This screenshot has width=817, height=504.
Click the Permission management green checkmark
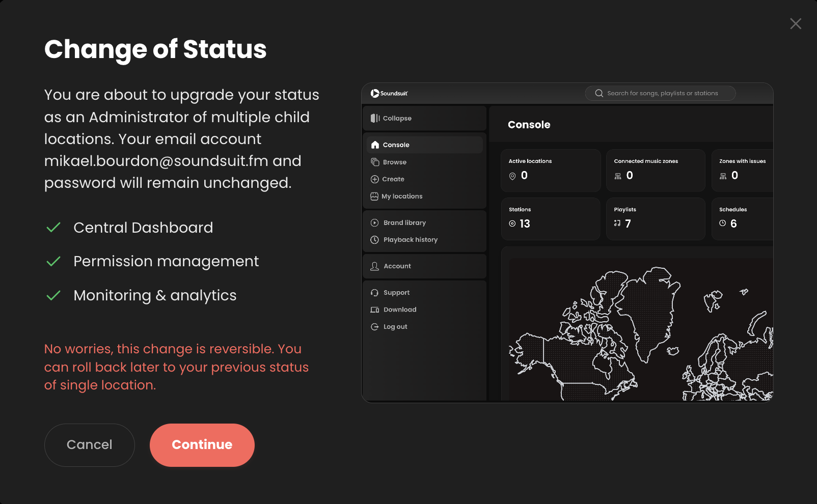(x=53, y=262)
